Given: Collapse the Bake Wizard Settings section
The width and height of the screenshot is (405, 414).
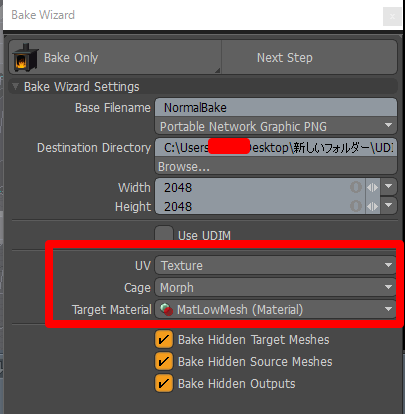Looking at the screenshot, I should [15, 86].
